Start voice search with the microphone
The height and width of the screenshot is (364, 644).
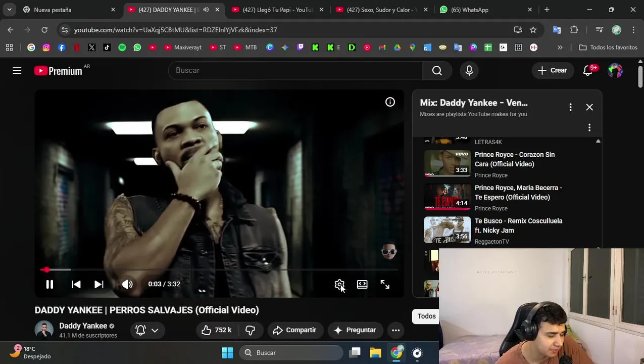pos(469,70)
